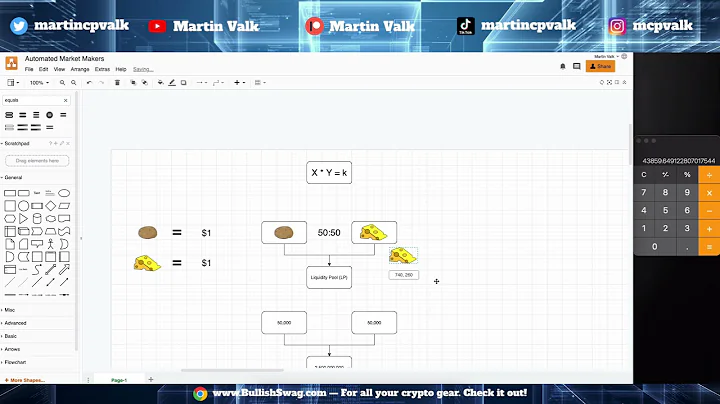The height and width of the screenshot is (404, 720).
Task: Bring selection to front
Action: pyautogui.click(x=133, y=83)
